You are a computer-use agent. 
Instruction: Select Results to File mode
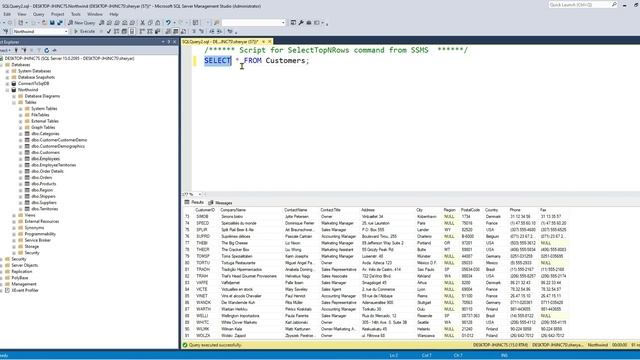point(183,31)
